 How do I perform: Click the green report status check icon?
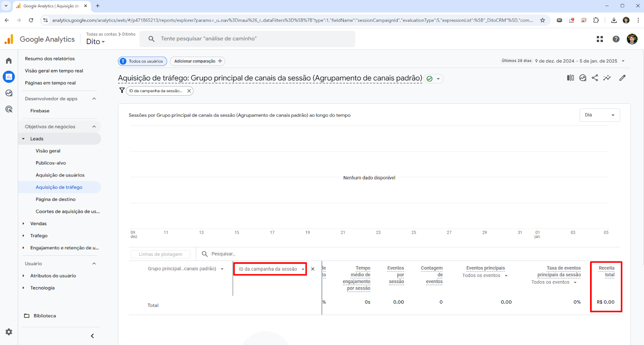pos(429,79)
